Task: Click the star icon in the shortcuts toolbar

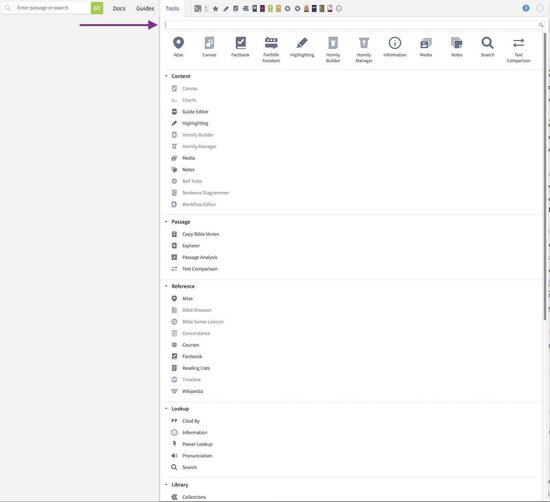Action: point(215,8)
